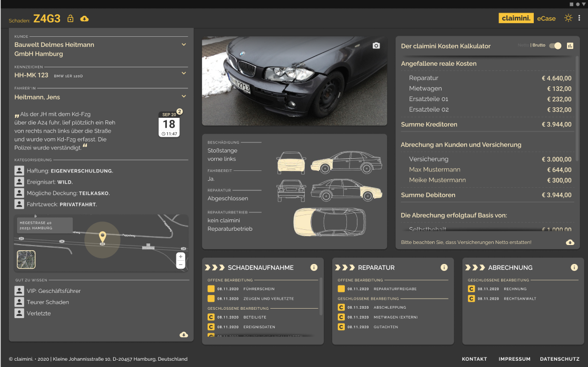Click the claimini logo badge
588x367 pixels.
516,18
